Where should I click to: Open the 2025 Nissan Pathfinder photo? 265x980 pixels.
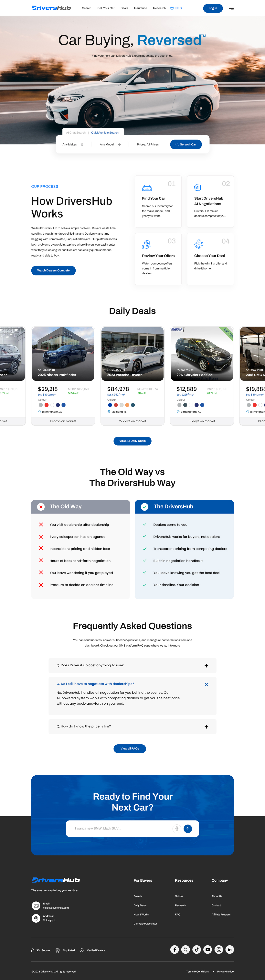(x=63, y=354)
